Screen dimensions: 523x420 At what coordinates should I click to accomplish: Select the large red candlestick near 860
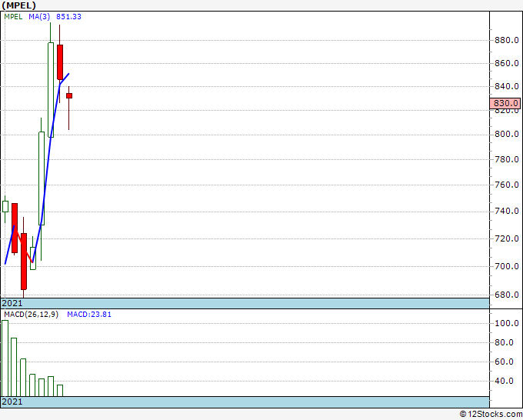point(60,62)
